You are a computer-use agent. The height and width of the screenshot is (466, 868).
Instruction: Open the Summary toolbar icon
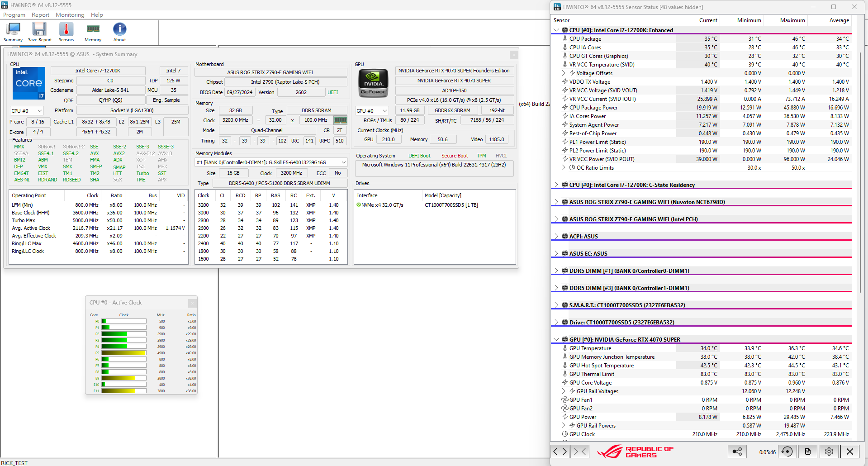[13, 32]
